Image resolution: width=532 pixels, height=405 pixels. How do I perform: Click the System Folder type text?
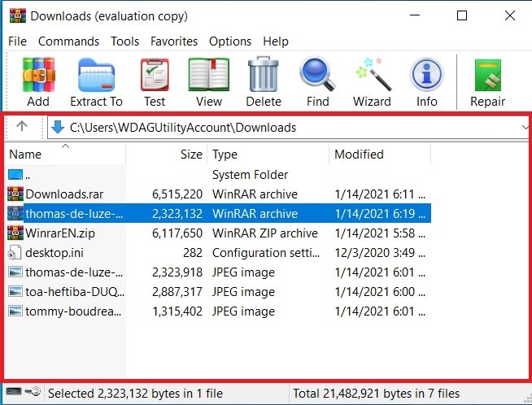[x=250, y=175]
